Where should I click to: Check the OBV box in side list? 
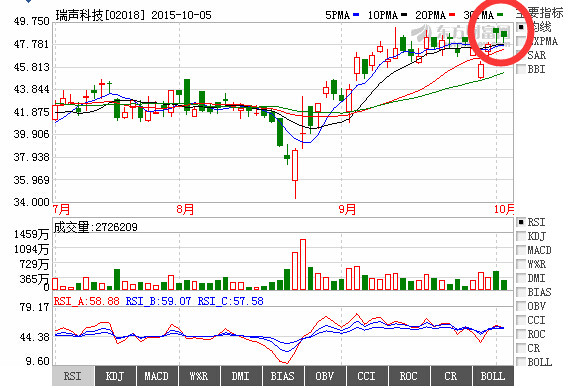(521, 306)
